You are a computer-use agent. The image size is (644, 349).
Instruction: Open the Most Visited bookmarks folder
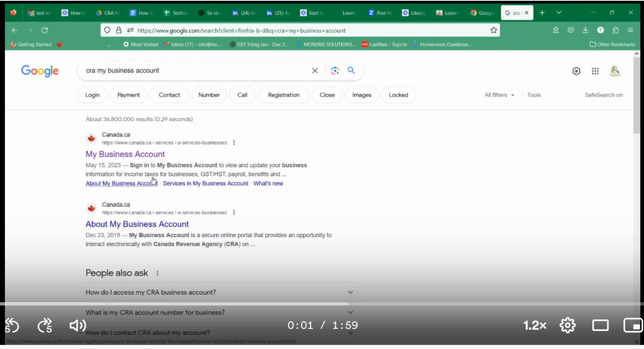pyautogui.click(x=140, y=44)
